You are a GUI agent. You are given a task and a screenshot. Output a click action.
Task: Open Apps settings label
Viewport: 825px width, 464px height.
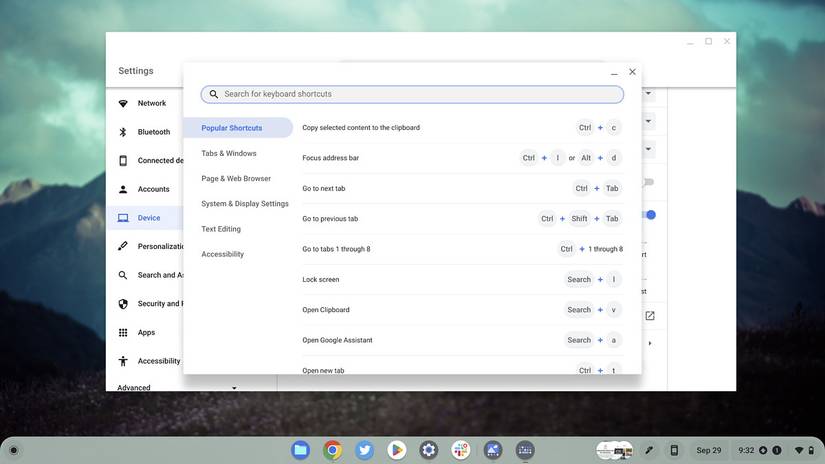coord(146,332)
